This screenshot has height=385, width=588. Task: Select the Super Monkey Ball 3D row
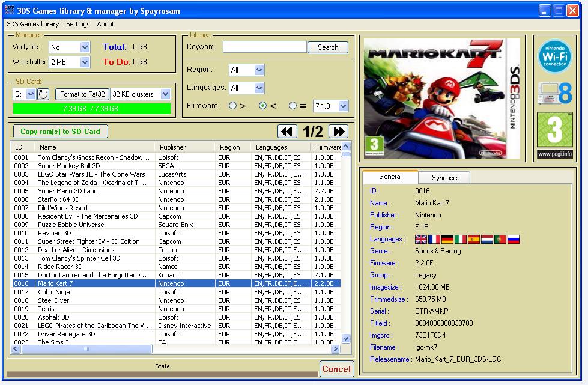[x=176, y=166]
